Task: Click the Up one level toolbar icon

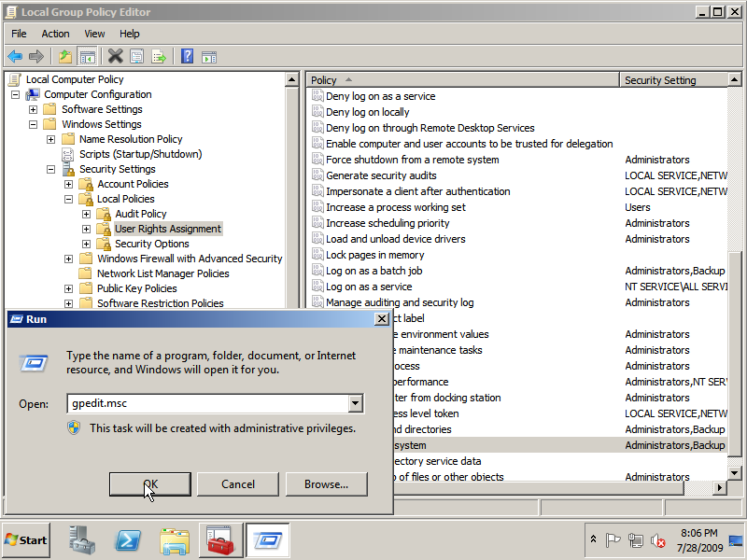Action: point(65,57)
